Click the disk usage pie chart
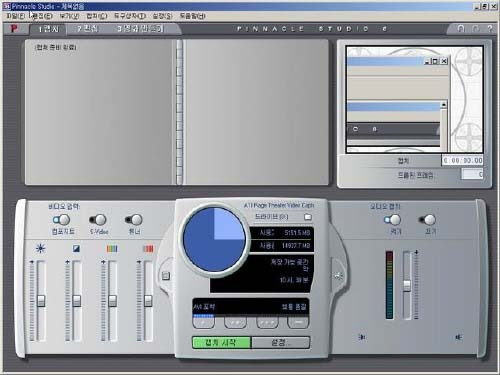 tap(214, 239)
